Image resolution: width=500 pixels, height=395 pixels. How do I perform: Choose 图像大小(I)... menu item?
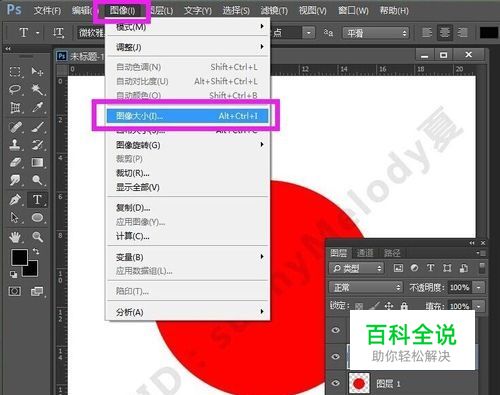pyautogui.click(x=187, y=116)
